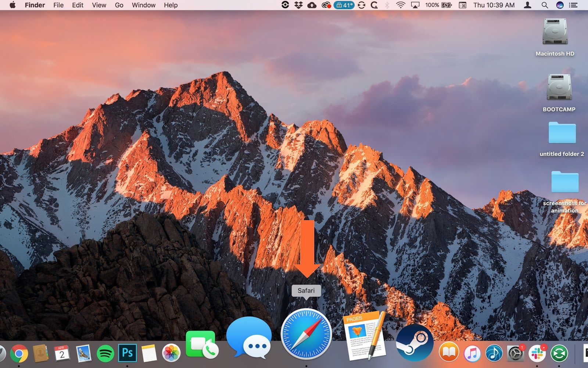The width and height of the screenshot is (588, 368).
Task: Open Photoshop from the Dock
Action: (x=127, y=353)
